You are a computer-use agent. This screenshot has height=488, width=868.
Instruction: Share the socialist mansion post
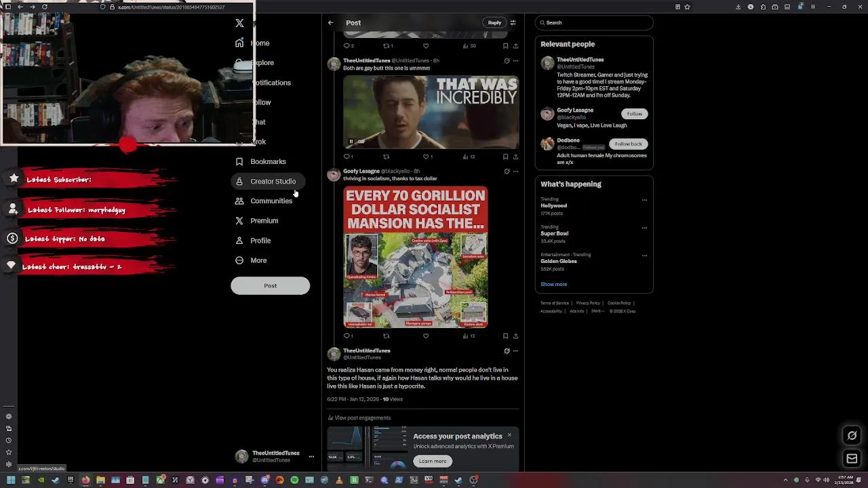point(515,335)
